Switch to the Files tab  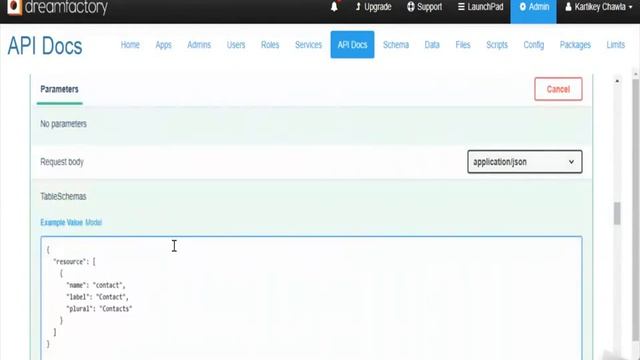[x=463, y=45]
